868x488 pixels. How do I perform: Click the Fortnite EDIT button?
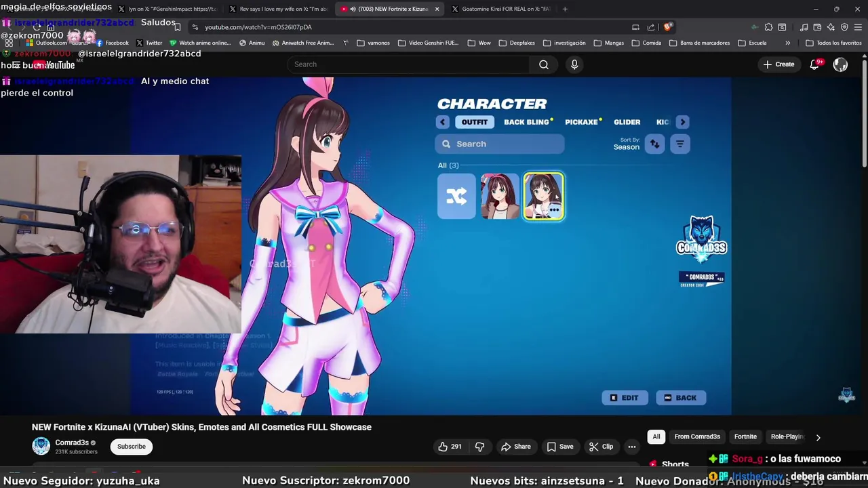tap(625, 398)
